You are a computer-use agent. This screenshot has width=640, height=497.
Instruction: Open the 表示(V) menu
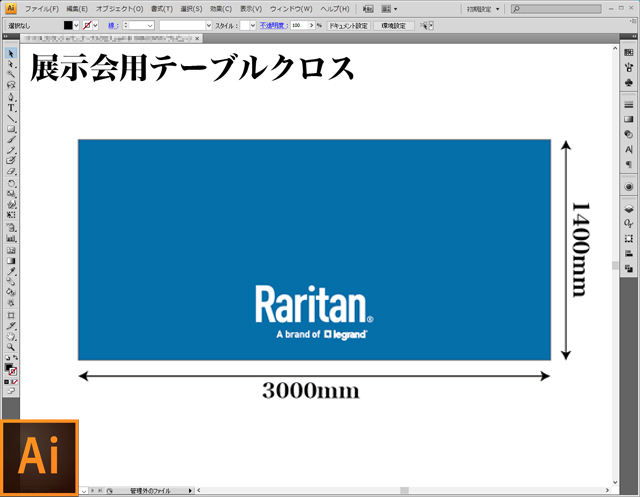click(251, 9)
